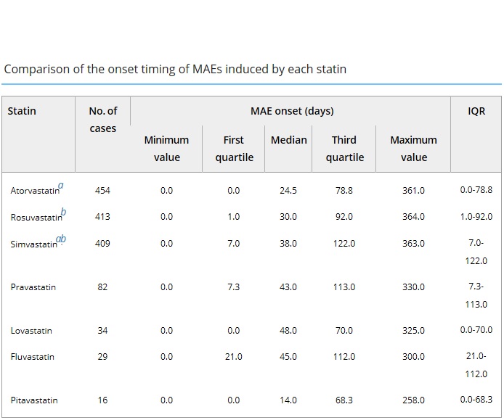Image resolution: width=504 pixels, height=420 pixels.
Task: Select the Statin column header
Action: tap(22, 111)
